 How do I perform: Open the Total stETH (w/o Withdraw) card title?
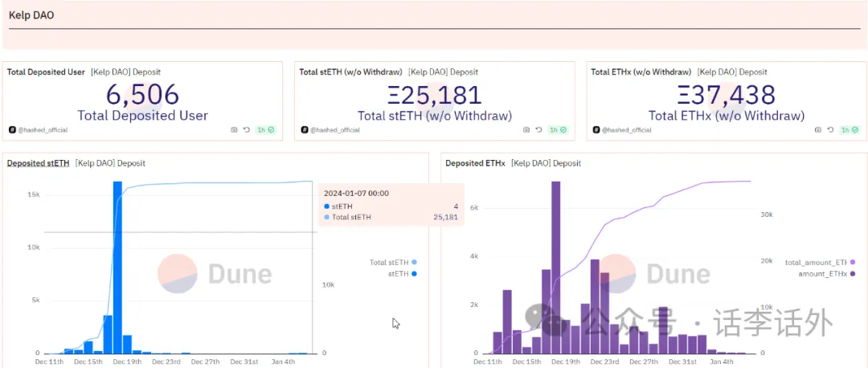tap(351, 72)
